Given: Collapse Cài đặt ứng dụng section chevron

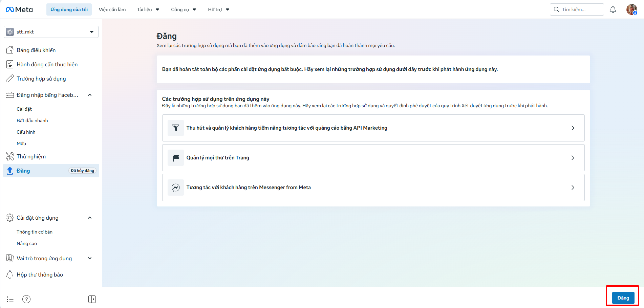Looking at the screenshot, I should [x=90, y=218].
